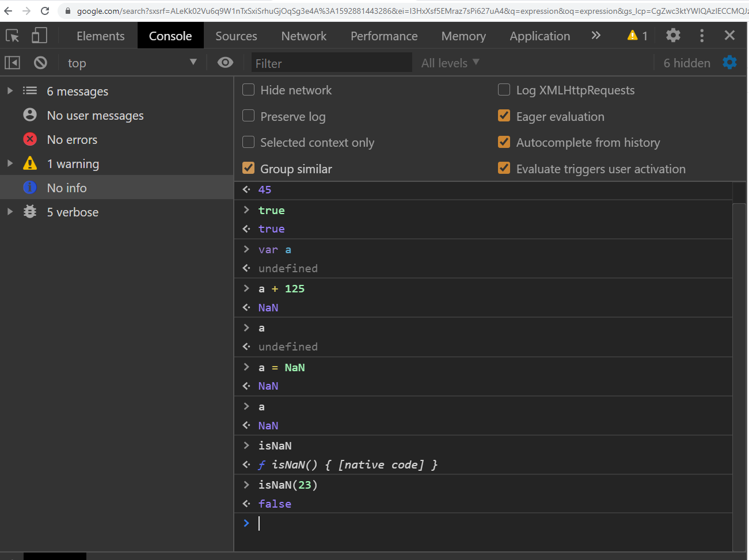
Task: Select No errors filter
Action: (117, 139)
